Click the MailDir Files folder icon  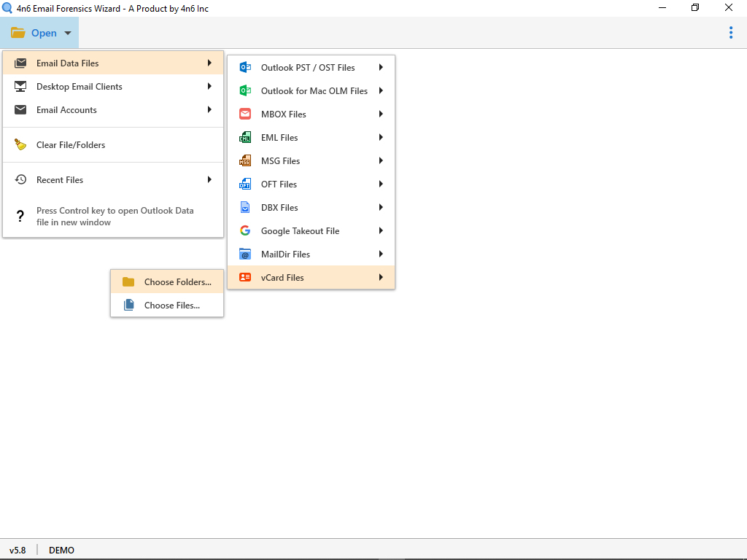click(245, 254)
